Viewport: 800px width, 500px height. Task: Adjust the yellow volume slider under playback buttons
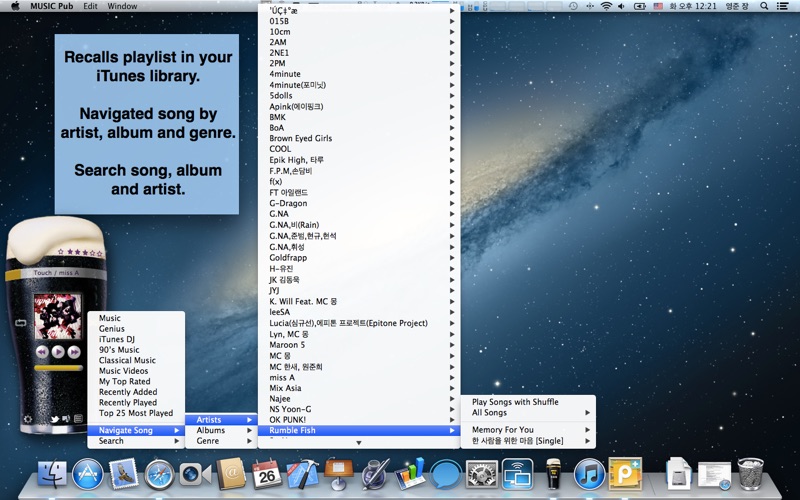point(58,367)
